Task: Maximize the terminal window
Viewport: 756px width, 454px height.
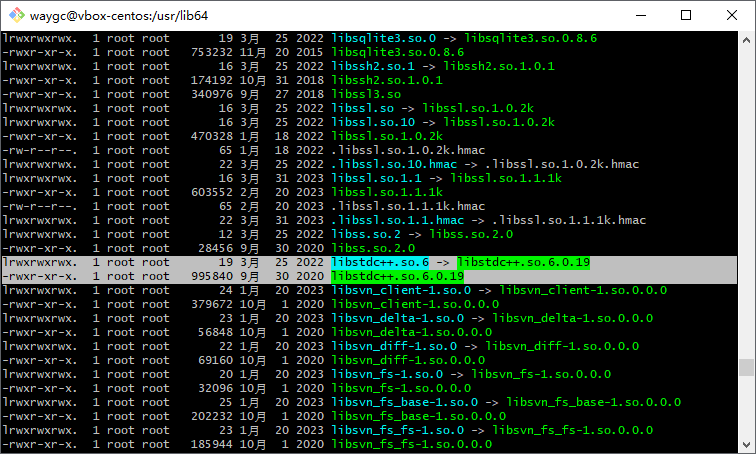Action: 686,15
